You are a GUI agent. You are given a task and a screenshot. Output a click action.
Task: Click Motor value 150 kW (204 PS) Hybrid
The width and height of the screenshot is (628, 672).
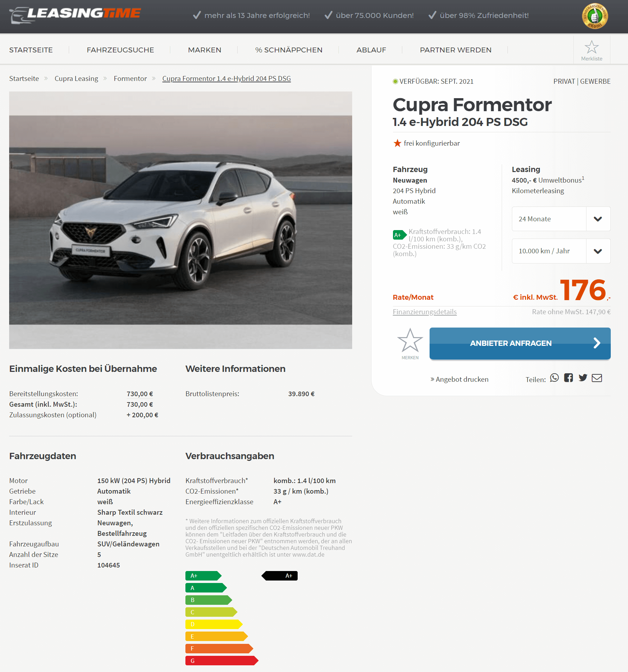pyautogui.click(x=134, y=481)
